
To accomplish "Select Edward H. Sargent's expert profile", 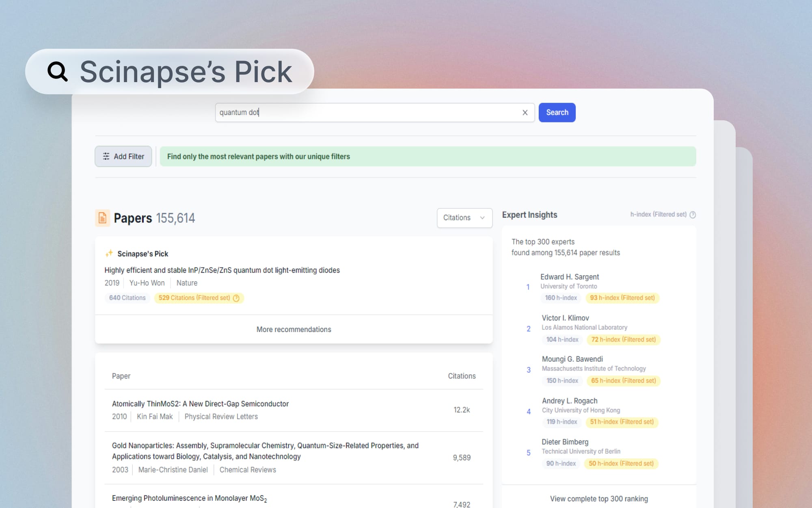I will [x=569, y=277].
